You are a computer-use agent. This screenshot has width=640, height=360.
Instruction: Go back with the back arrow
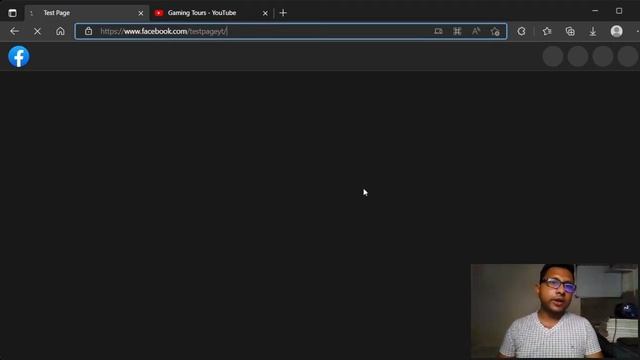point(14,31)
